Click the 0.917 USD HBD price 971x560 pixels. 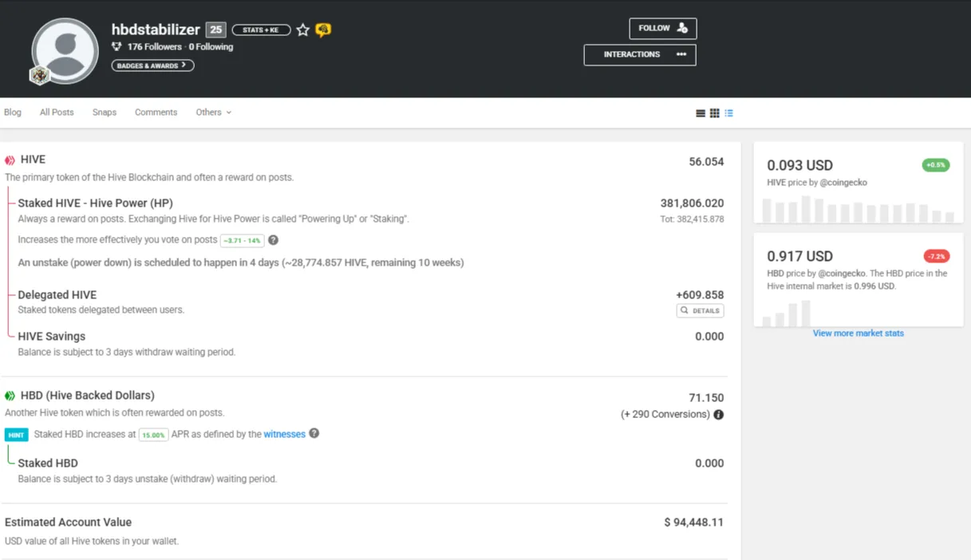click(x=799, y=256)
